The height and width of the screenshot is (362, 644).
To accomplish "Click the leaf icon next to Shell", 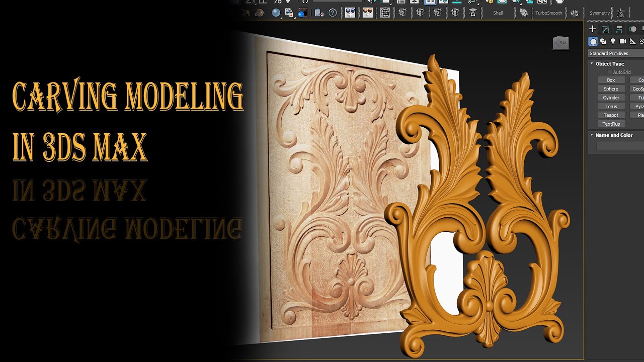I will 524,13.
